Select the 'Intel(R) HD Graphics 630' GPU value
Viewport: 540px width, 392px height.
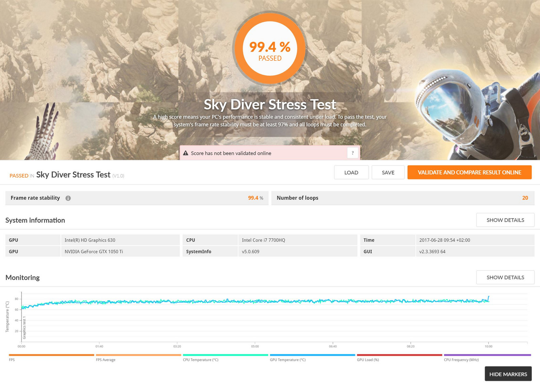(90, 240)
